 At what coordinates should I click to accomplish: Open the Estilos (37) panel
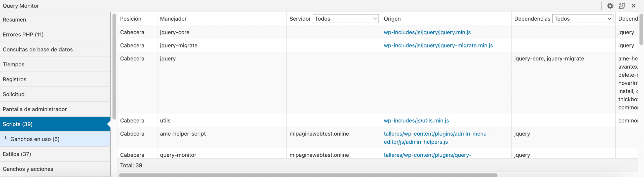click(17, 154)
